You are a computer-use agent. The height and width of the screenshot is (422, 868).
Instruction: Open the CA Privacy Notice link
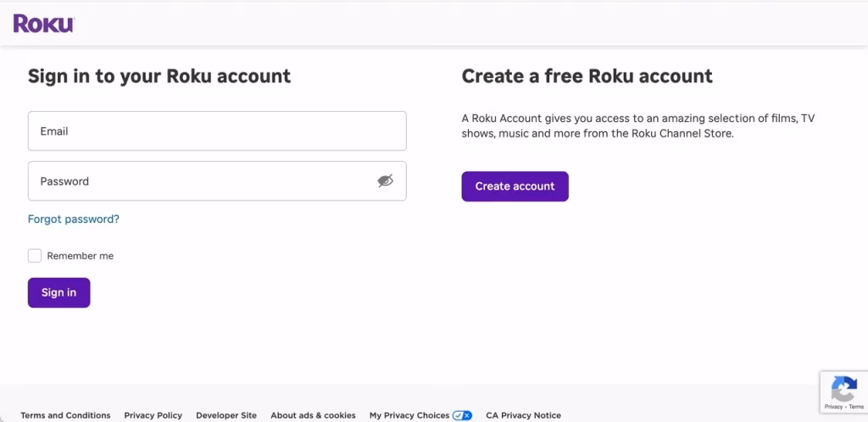(x=523, y=415)
